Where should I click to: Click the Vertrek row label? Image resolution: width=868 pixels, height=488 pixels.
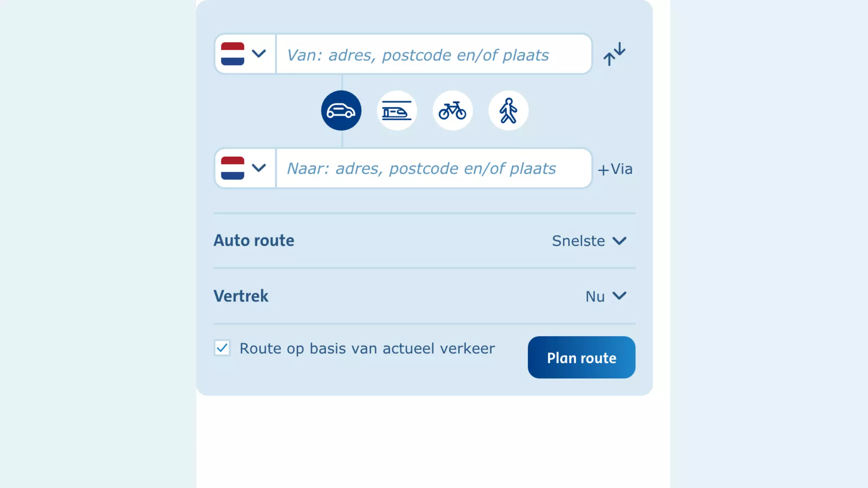241,296
